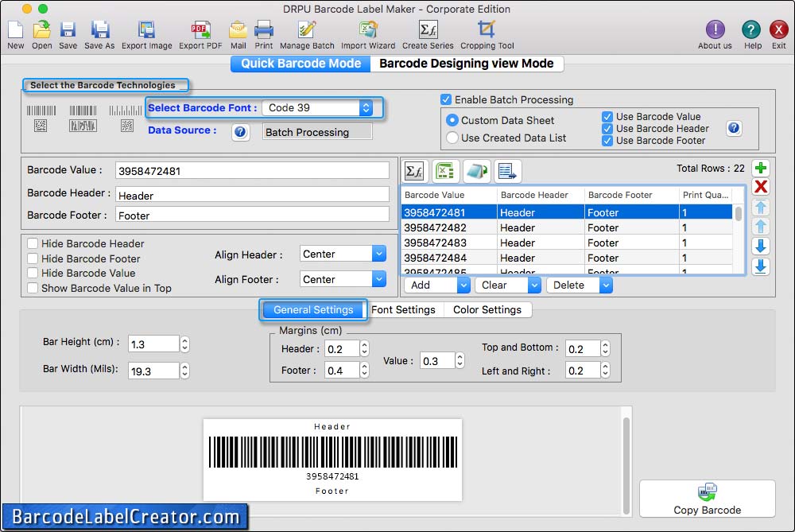Click the Print toolbar icon
The height and width of the screenshot is (532, 795).
[264, 30]
